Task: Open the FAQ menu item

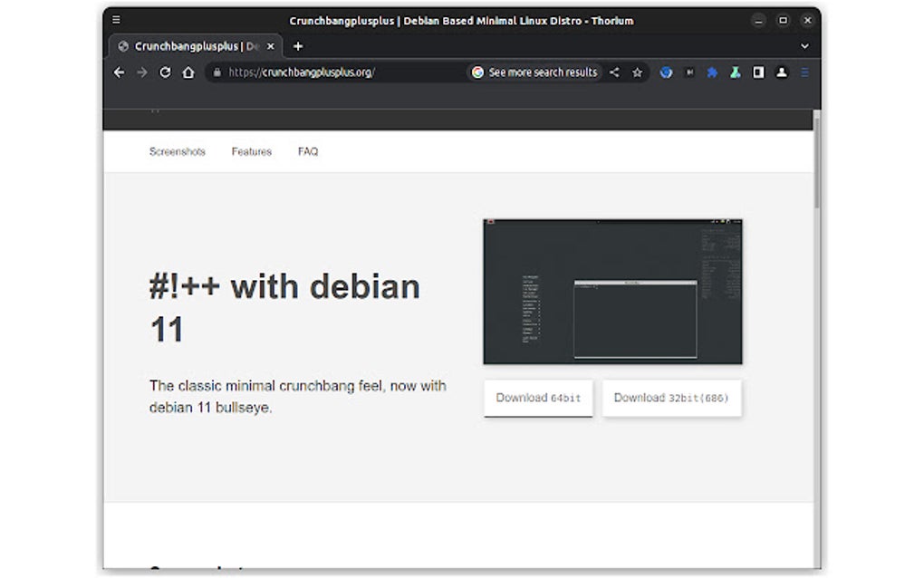Action: tap(308, 151)
